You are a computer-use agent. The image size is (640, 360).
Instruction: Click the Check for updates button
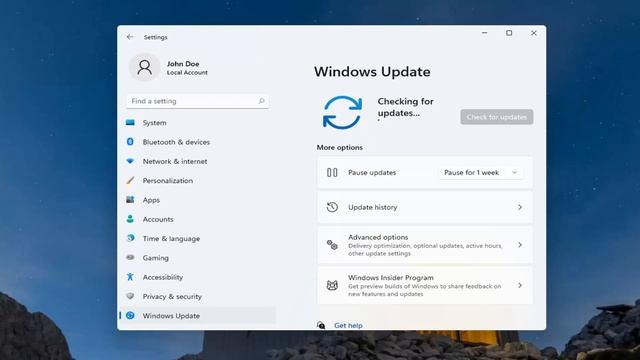(x=497, y=117)
